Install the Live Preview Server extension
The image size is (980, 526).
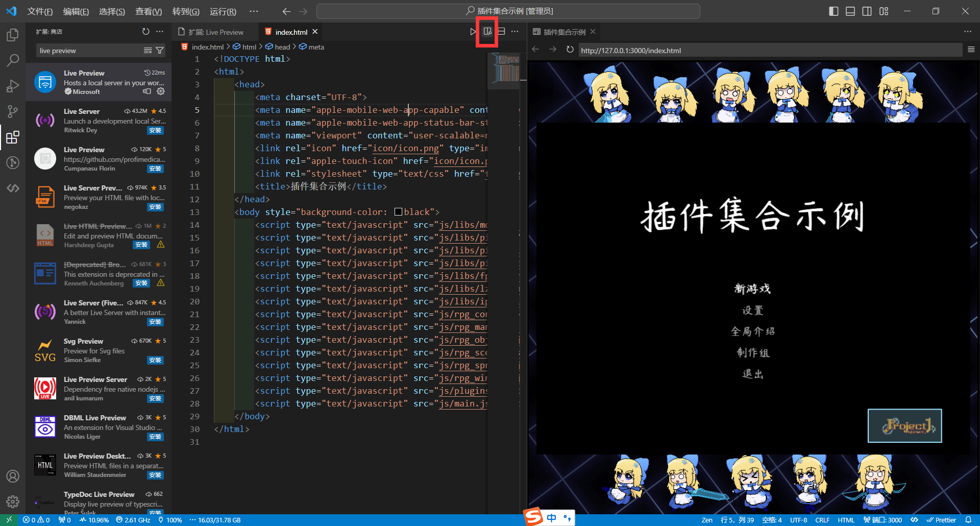(155, 398)
